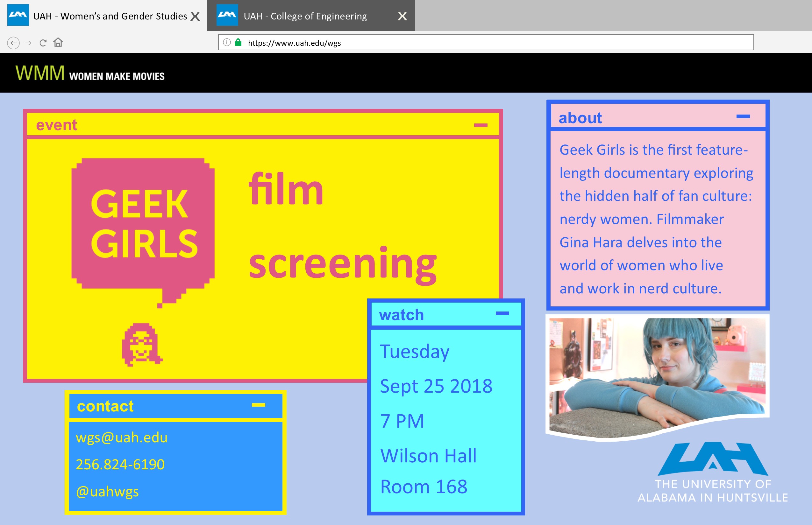The image size is (812, 525).
Task: Click the browser forward arrow
Action: 28,43
